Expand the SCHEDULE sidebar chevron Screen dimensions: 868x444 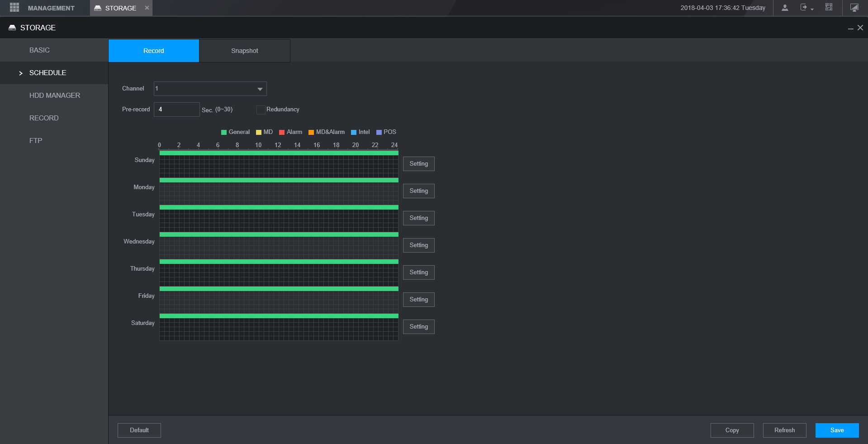point(21,73)
